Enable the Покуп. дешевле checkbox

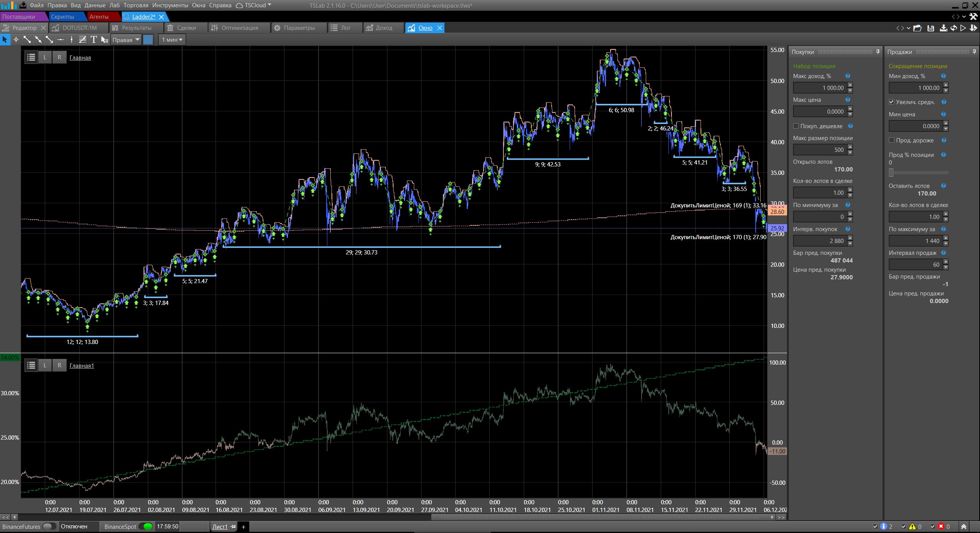(x=796, y=126)
